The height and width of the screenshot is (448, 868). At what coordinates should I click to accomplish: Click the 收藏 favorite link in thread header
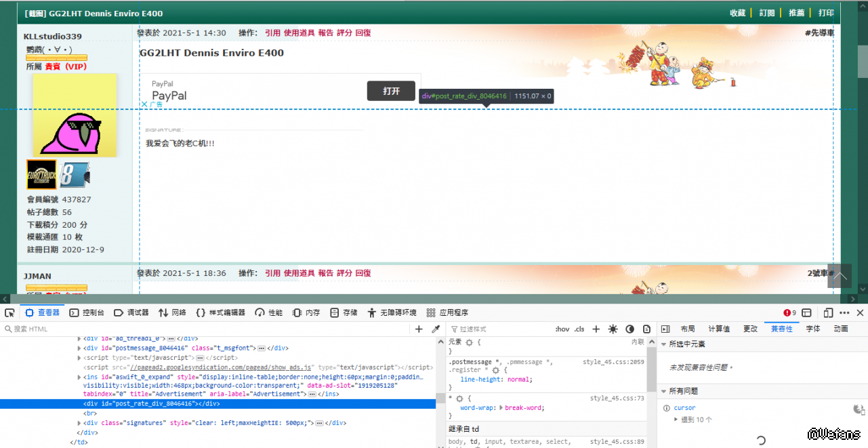click(x=737, y=13)
